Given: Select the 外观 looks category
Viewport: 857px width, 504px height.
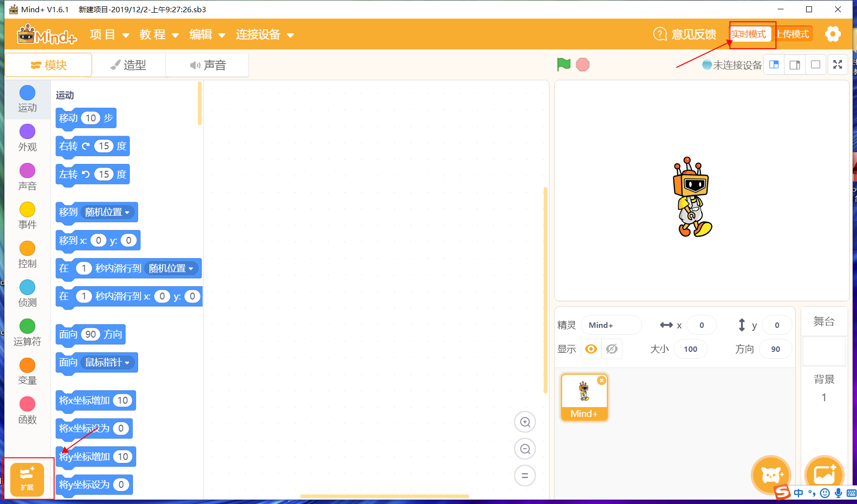Looking at the screenshot, I should click(x=27, y=137).
